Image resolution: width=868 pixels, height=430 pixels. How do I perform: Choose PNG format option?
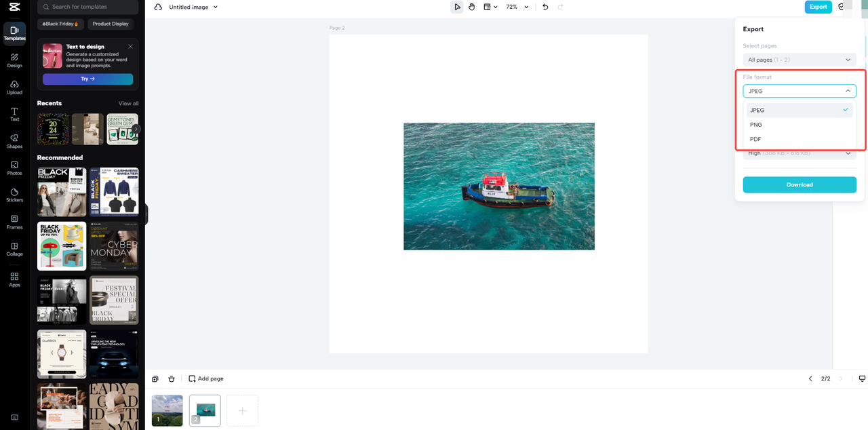(x=800, y=125)
